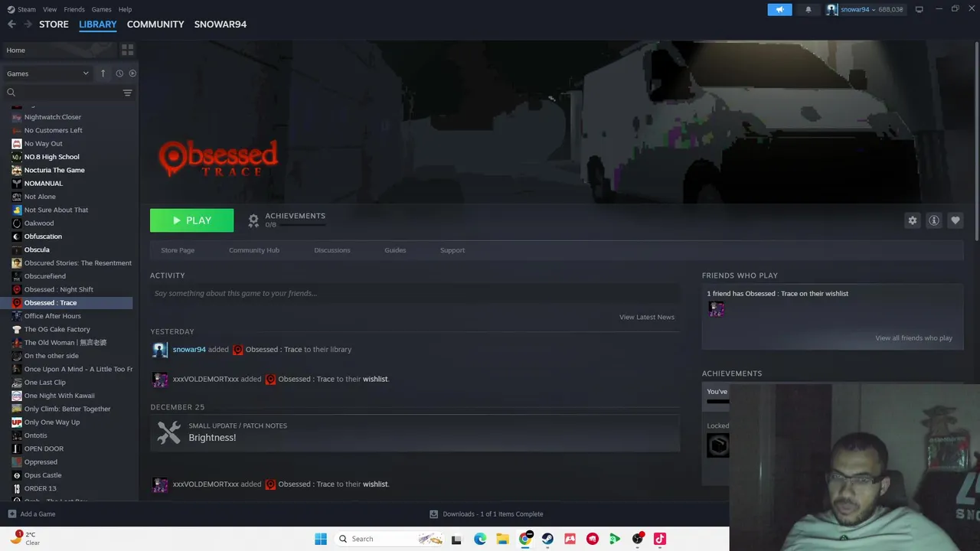Open the LIBRARY tab
This screenshot has height=551, width=980.
tap(98, 24)
